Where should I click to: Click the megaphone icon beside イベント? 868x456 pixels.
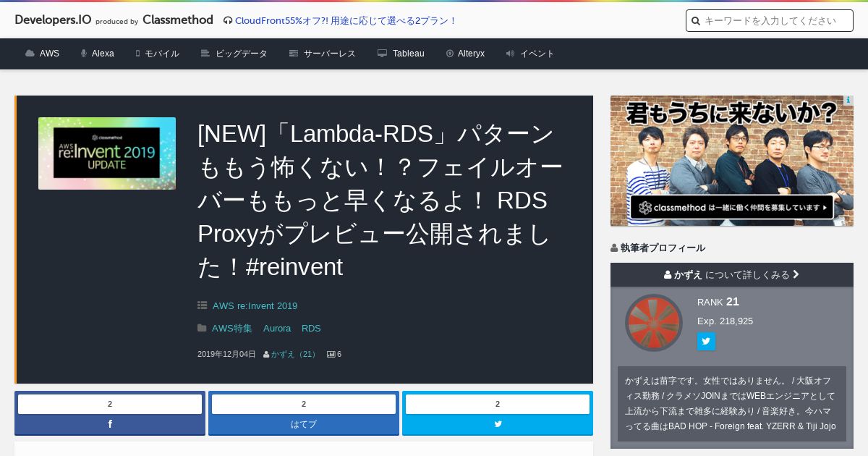(x=511, y=54)
